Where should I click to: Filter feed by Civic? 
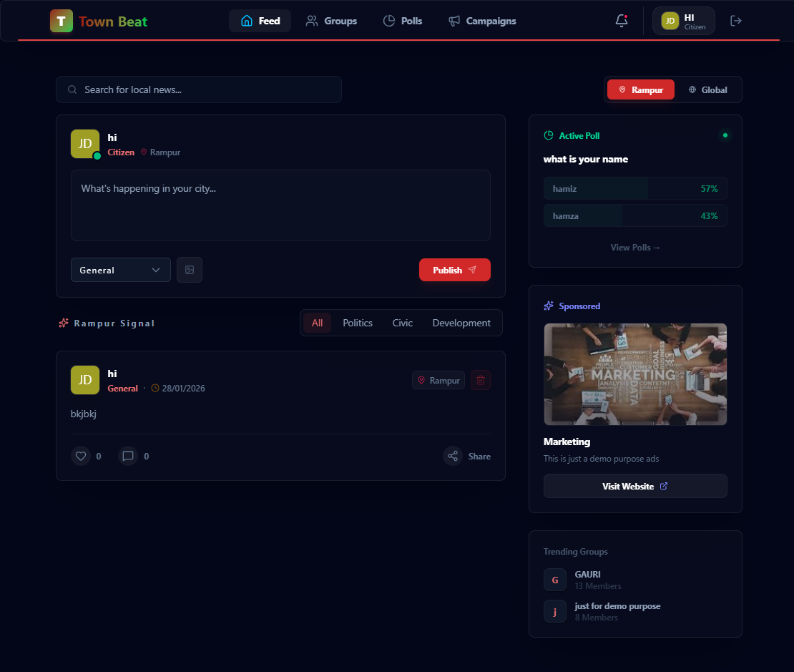click(403, 323)
